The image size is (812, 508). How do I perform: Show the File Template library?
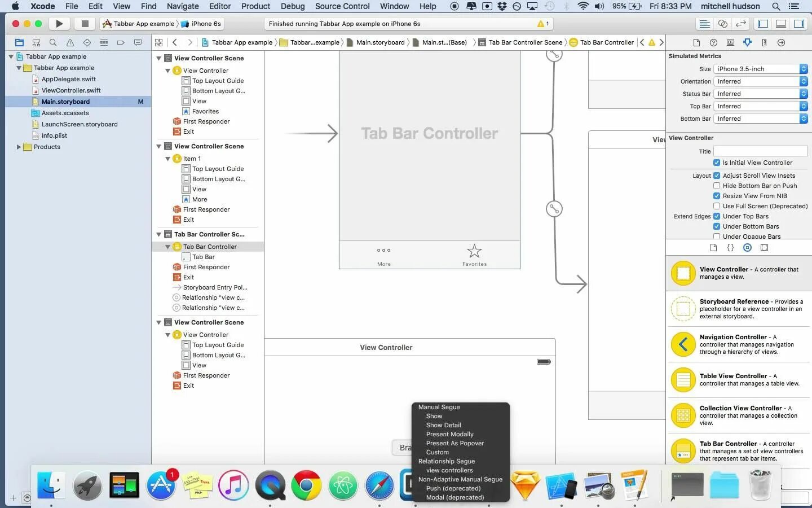tap(713, 247)
